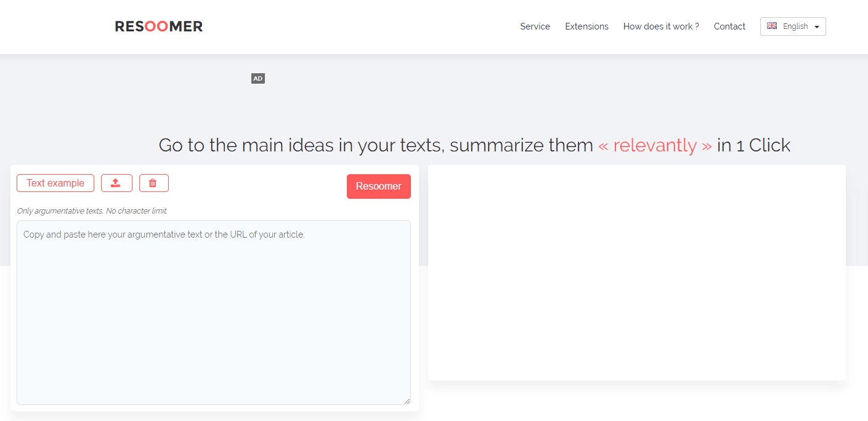Viewport: 868px width, 421px height.
Task: Focus the argumentative text input area
Action: (x=214, y=313)
